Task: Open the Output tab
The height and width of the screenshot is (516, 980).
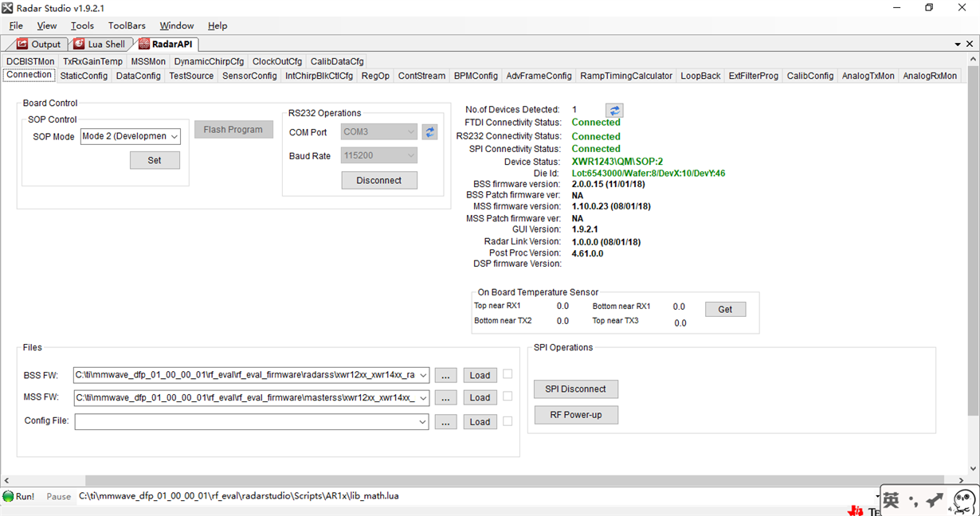Action: (38, 45)
